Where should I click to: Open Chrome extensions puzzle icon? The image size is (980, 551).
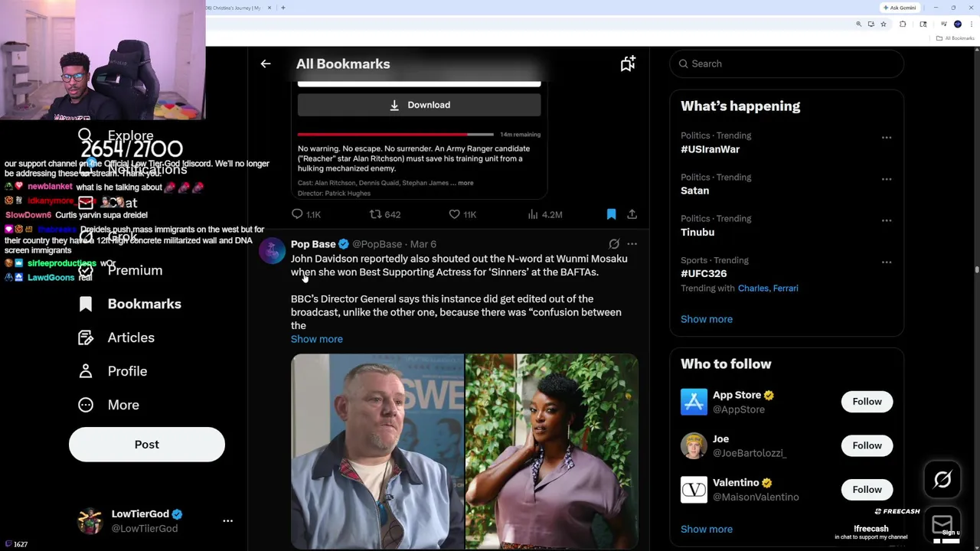[903, 24]
